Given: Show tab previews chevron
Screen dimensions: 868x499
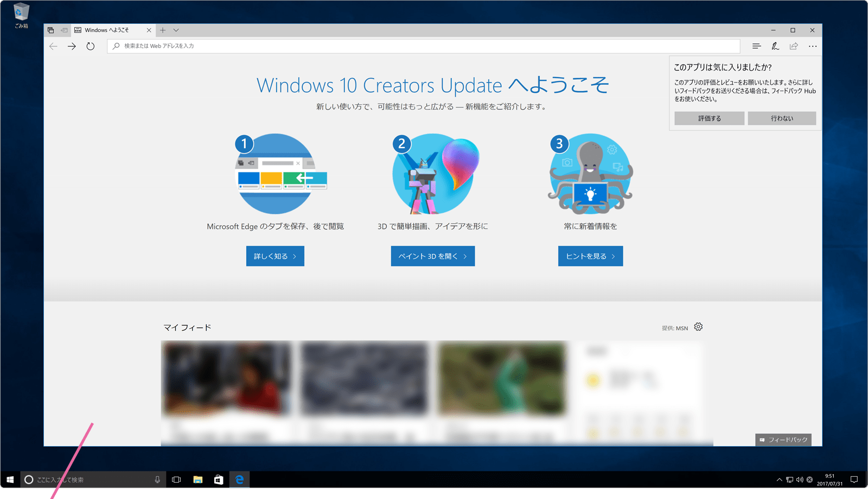Looking at the screenshot, I should (176, 30).
